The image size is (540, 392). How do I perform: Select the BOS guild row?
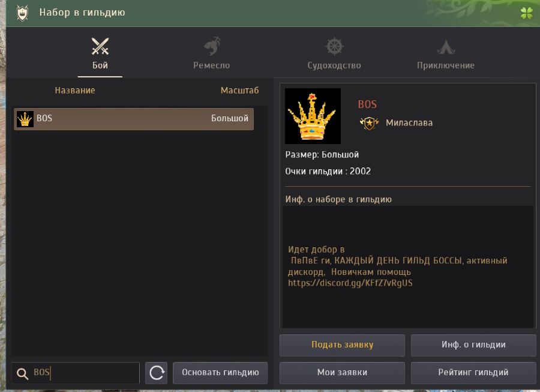click(134, 119)
